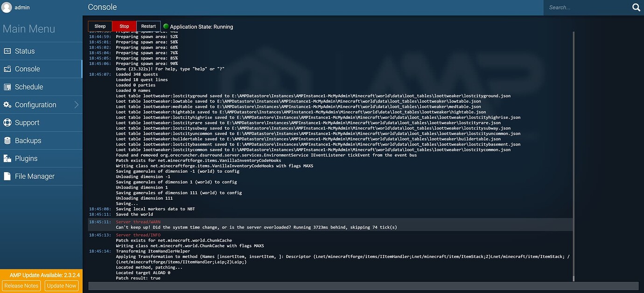Stop the running server
Image resolution: width=644 pixels, height=293 pixels.
click(124, 27)
